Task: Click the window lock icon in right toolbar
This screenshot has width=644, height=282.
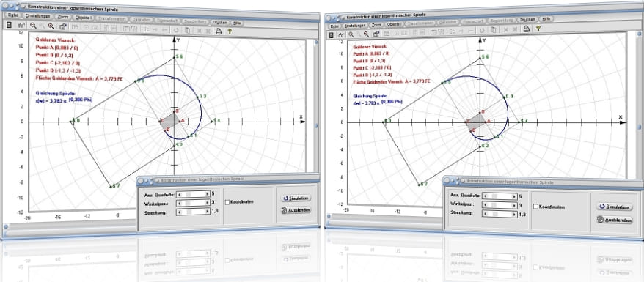Action: tap(376, 34)
